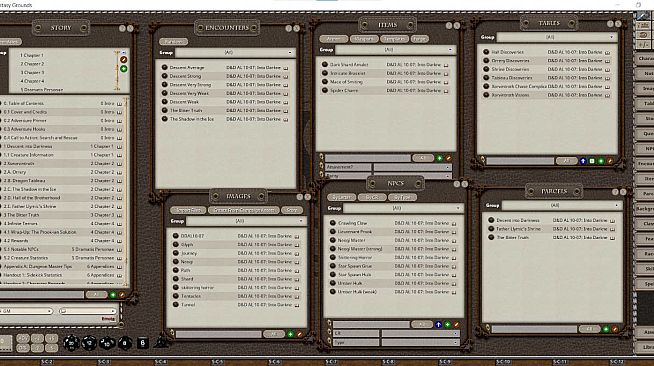Click the blue arrow icon in NPCs window
The width and height of the screenshot is (654, 366).
click(438, 324)
